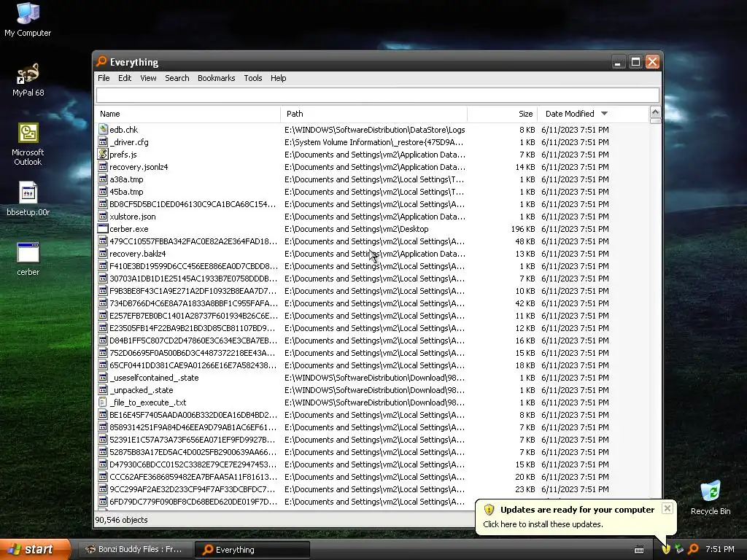Open Microsoft Outlook desktop icon
The image size is (747, 560).
point(28,144)
